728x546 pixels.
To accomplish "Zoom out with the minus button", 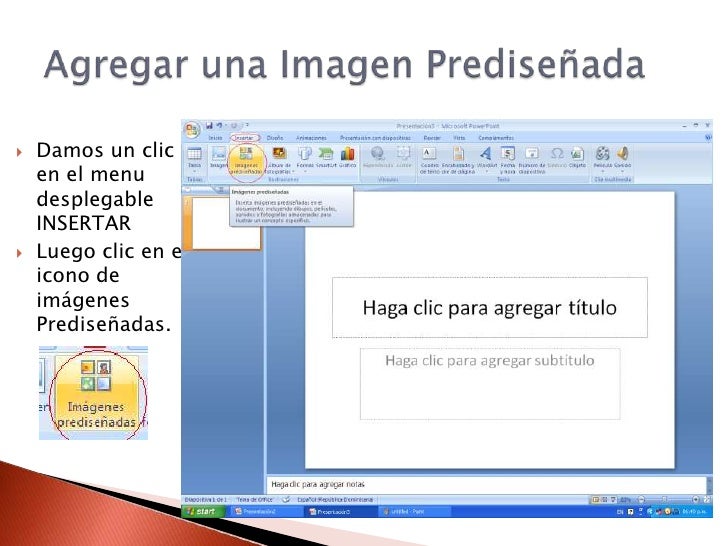I will tap(641, 500).
